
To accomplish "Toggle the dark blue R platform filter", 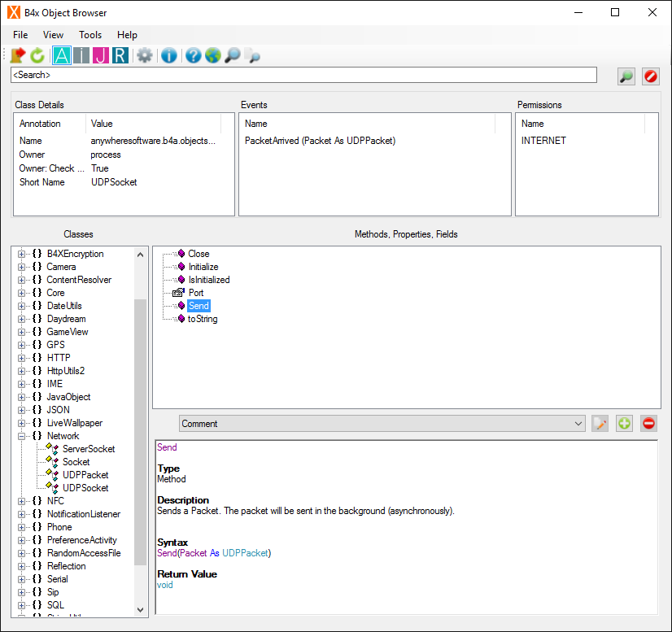I will (x=120, y=55).
